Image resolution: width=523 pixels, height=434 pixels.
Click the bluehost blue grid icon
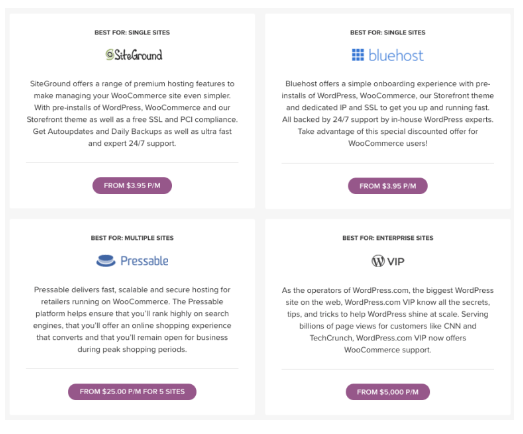click(358, 55)
